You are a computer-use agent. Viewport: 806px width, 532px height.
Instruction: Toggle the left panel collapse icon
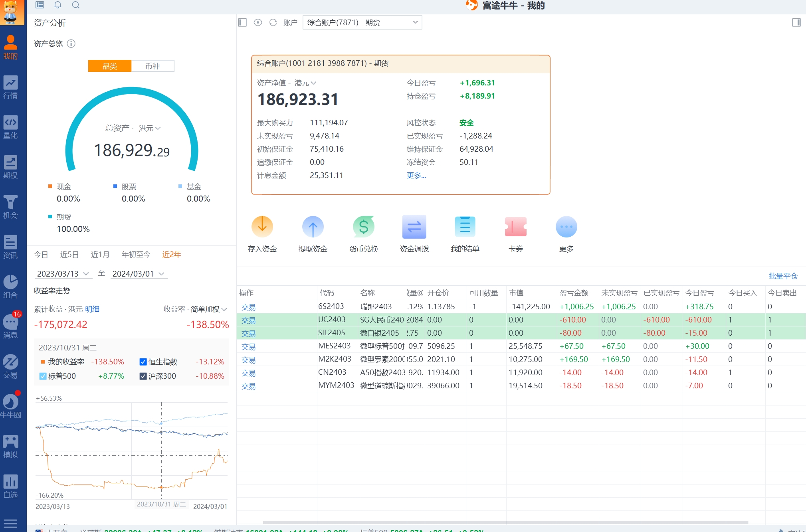(242, 22)
